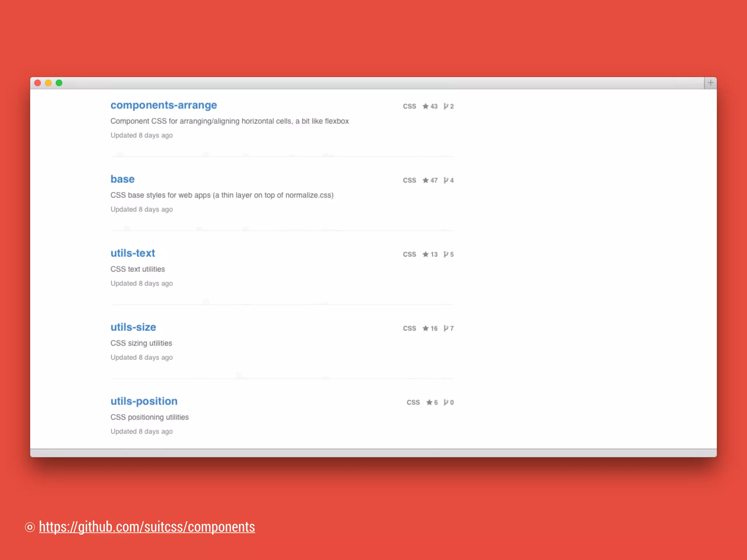Image resolution: width=747 pixels, height=560 pixels.
Task: Click the flexbox description text of components-arrange
Action: click(x=230, y=121)
